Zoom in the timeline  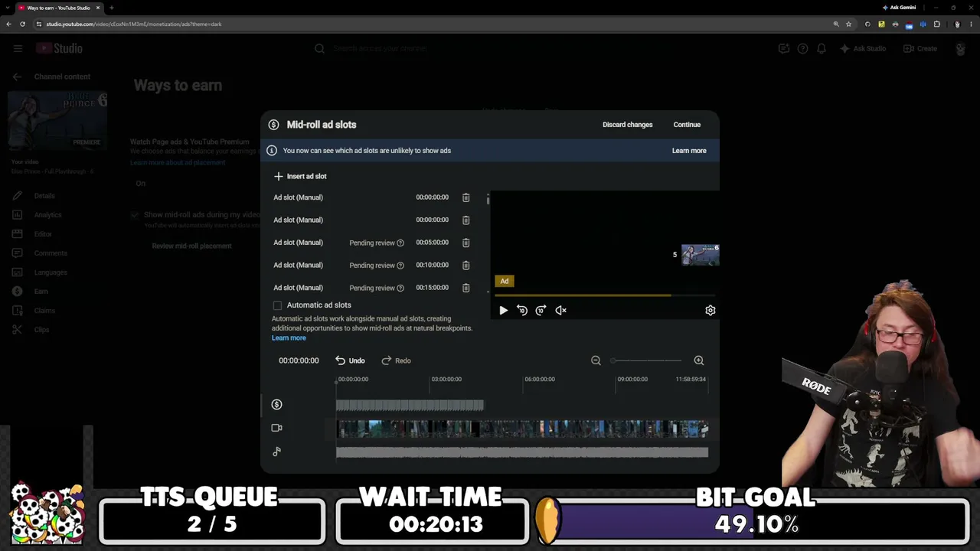(x=698, y=360)
